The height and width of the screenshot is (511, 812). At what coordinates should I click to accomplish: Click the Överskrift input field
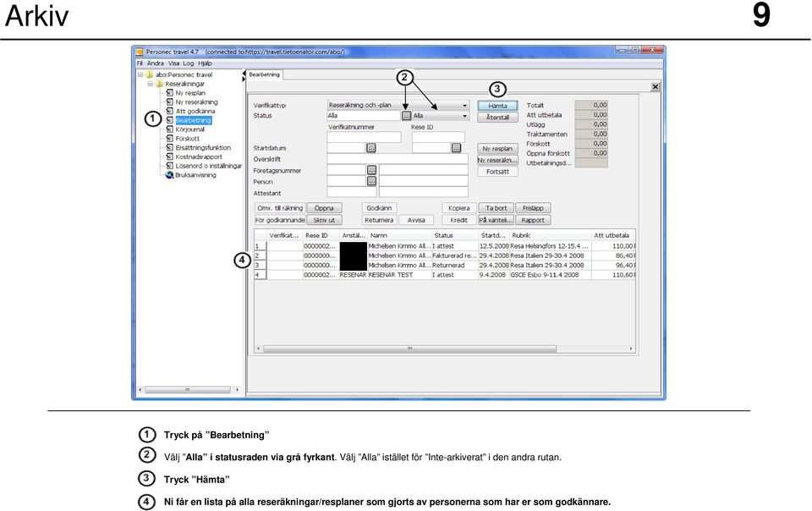398,159
